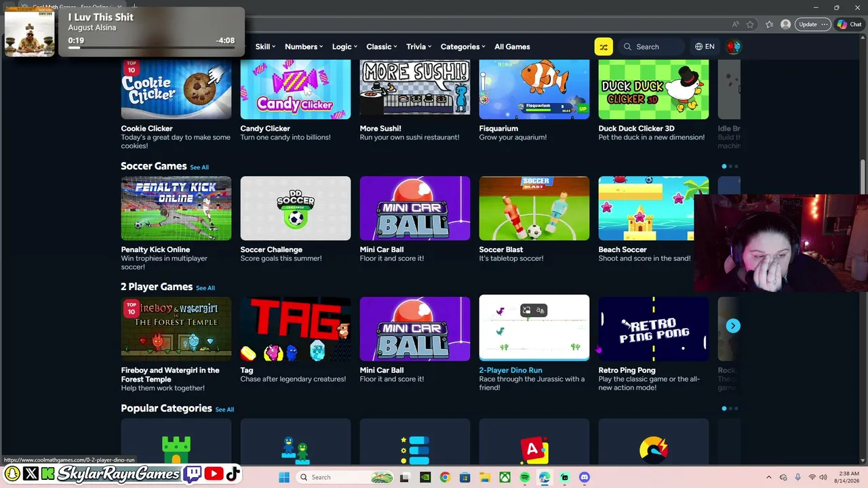Click the yellow random game shuffle button
This screenshot has height=488, width=868.
coord(604,47)
